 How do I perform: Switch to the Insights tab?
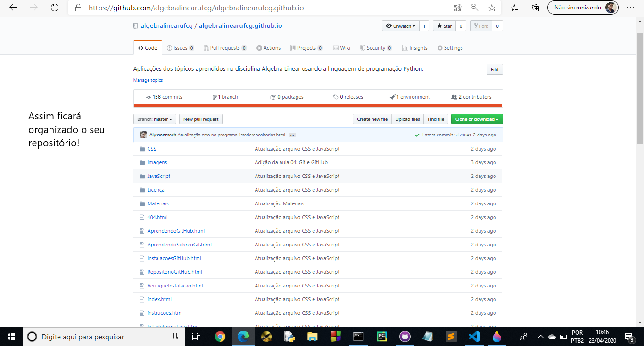414,48
